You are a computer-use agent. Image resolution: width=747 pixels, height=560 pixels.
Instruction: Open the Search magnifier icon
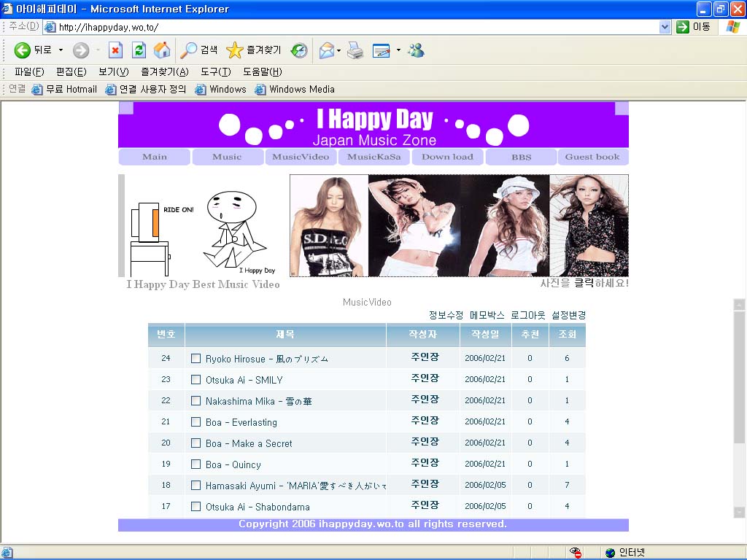click(190, 50)
